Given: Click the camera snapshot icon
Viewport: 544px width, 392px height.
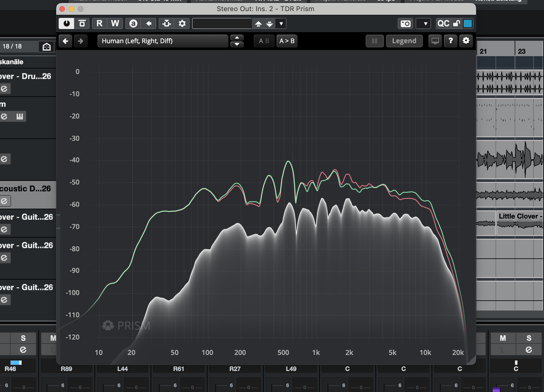Looking at the screenshot, I should [x=405, y=23].
